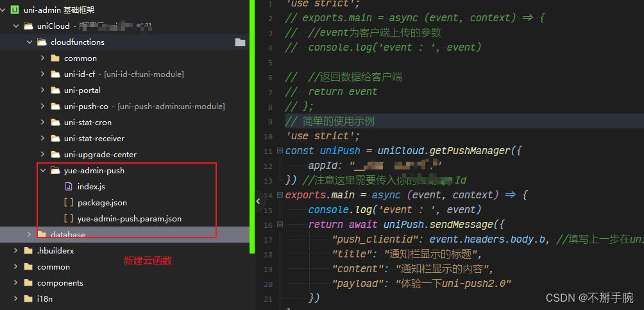The height and width of the screenshot is (310, 644).
Task: Click the index.js file icon
Action: 68,187
